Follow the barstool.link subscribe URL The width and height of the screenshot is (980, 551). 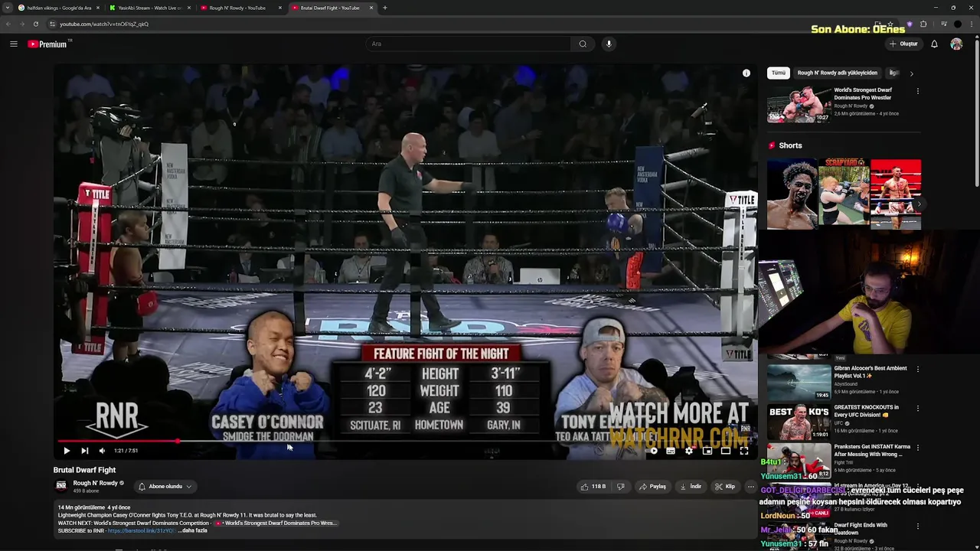click(140, 530)
